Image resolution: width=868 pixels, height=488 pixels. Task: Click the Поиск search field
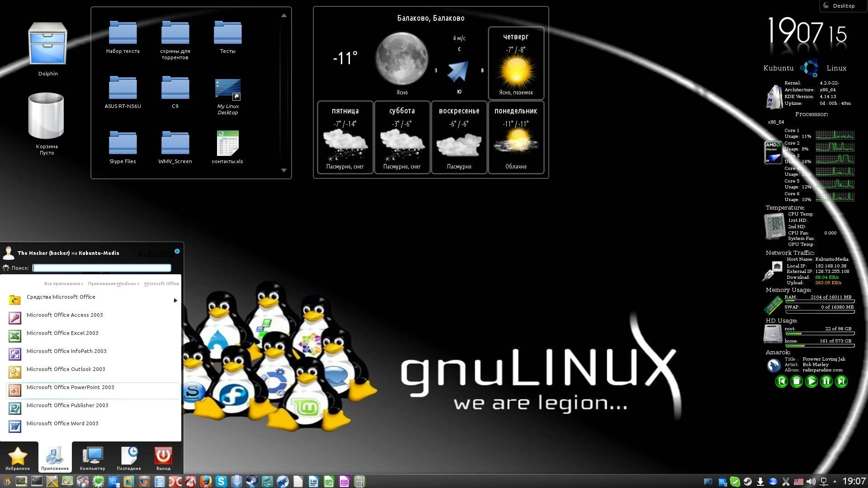[102, 268]
